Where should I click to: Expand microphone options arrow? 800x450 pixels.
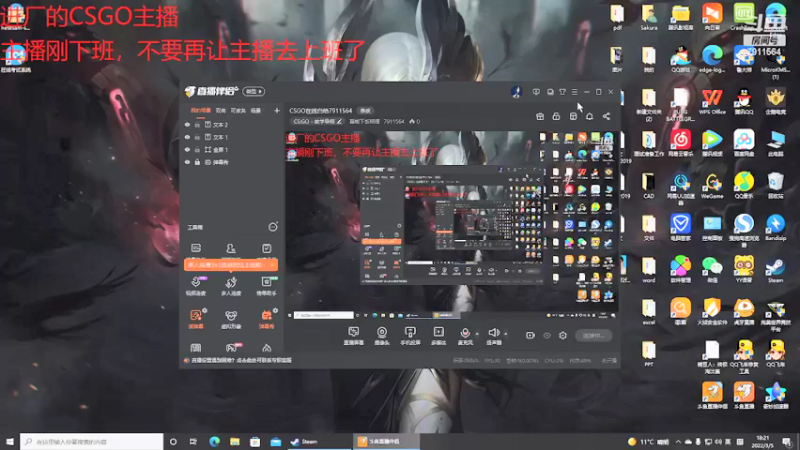pyautogui.click(x=477, y=334)
